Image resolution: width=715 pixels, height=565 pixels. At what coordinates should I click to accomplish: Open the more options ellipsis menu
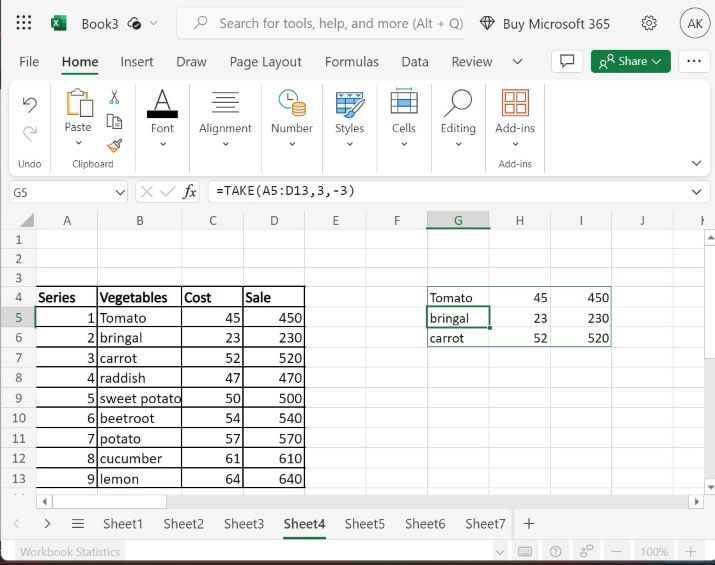pos(694,61)
